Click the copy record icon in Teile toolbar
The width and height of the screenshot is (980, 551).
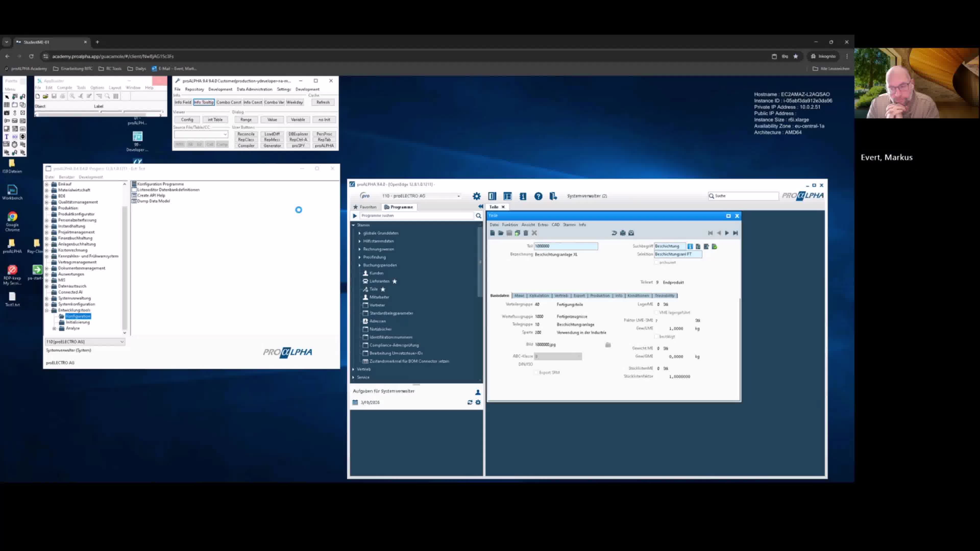coord(517,233)
